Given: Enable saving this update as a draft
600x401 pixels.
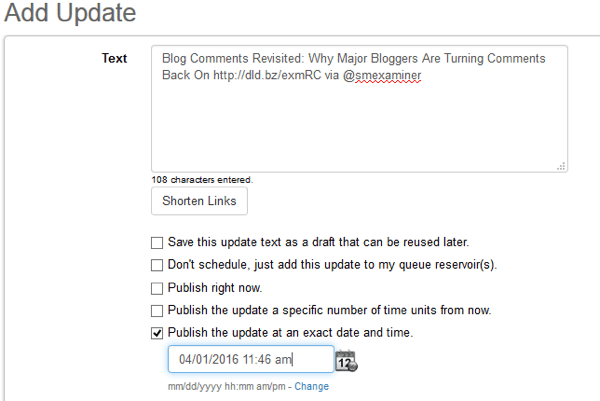Looking at the screenshot, I should point(157,243).
